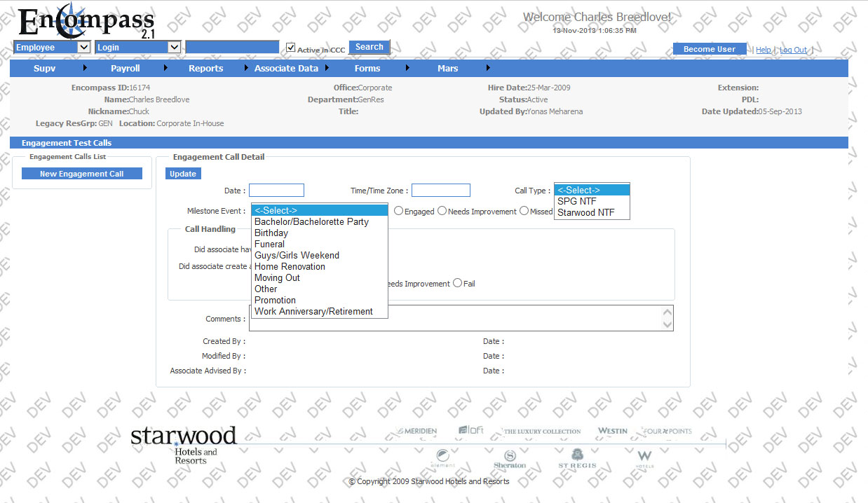Click the W Hotels logo
Screen dimensions: 868x503
coord(644,459)
